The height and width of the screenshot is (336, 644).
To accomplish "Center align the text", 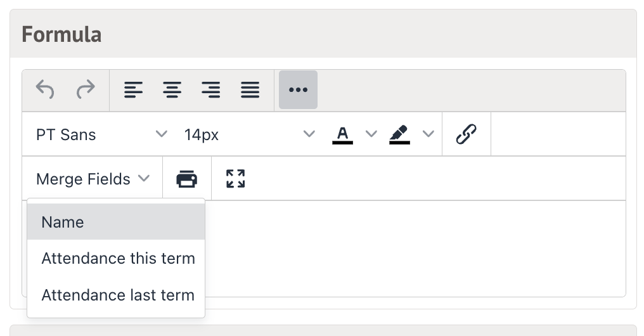I will click(x=172, y=90).
